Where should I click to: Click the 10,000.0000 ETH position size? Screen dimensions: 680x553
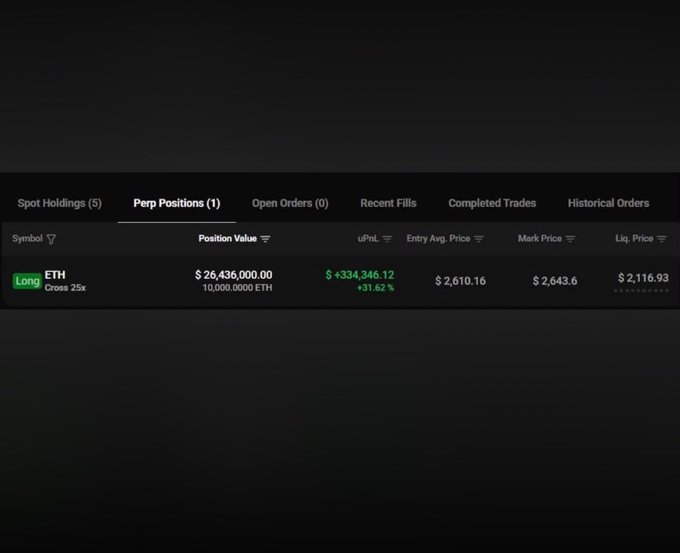pyautogui.click(x=237, y=288)
